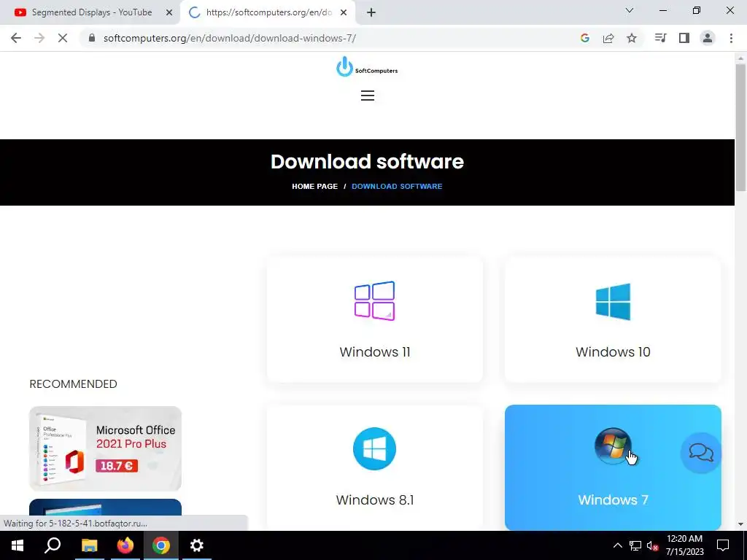This screenshot has width=747, height=560.
Task: Click the Google icon in the address bar
Action: click(585, 38)
